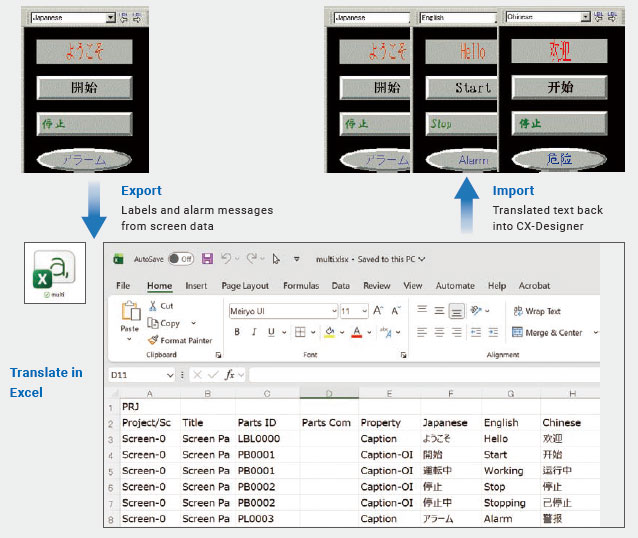Image resolution: width=638 pixels, height=538 pixels.
Task: Click the Format Painter brush icon
Action: coord(153,340)
